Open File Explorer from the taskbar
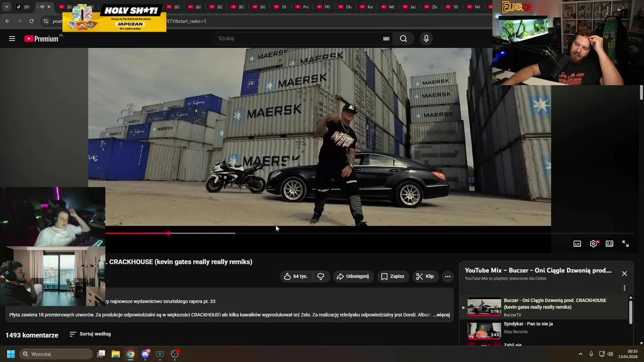The image size is (644, 362). 116,354
